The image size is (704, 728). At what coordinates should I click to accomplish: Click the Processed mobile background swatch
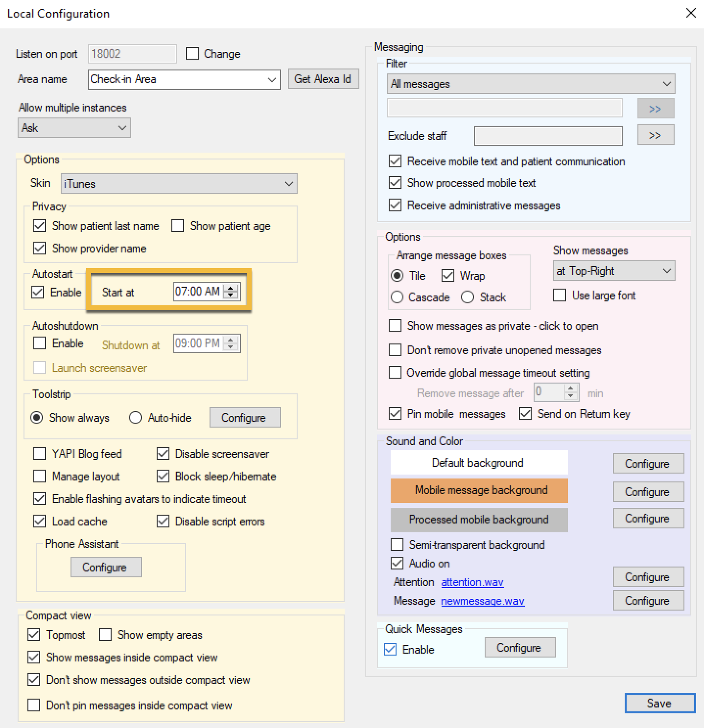[479, 520]
